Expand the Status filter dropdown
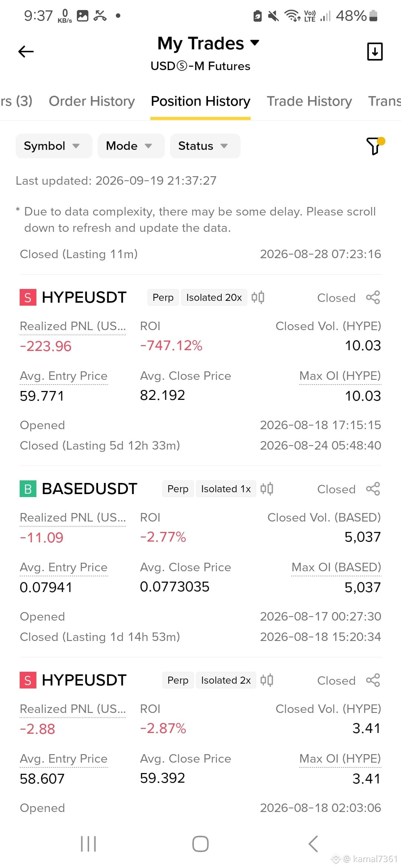The height and width of the screenshot is (868, 401). coord(205,146)
